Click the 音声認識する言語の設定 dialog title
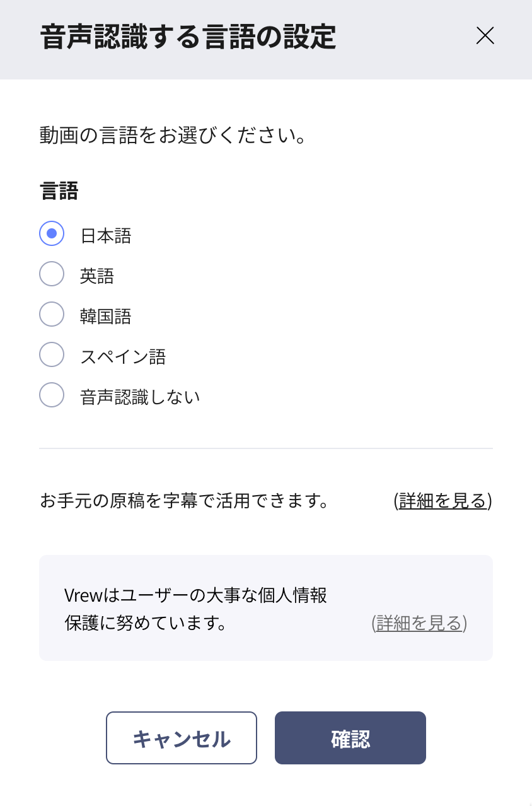532x806 pixels. click(x=188, y=37)
